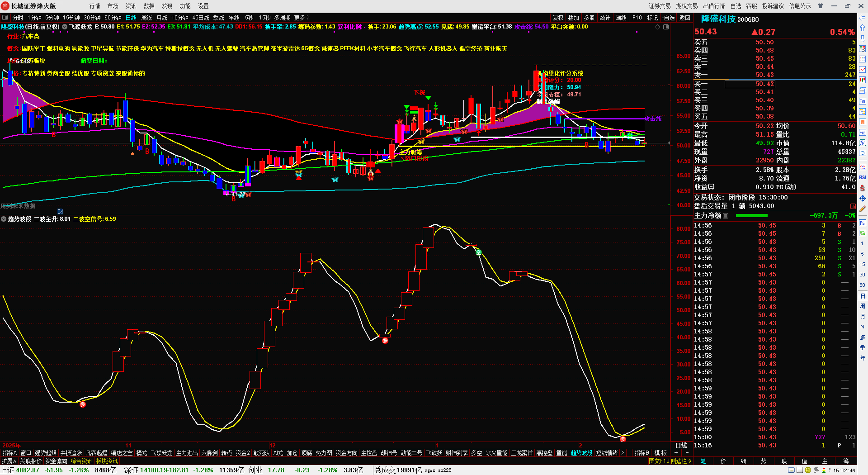Click the yellow status icon in bottom tray
Screen dimensions: 868x475
808,470
